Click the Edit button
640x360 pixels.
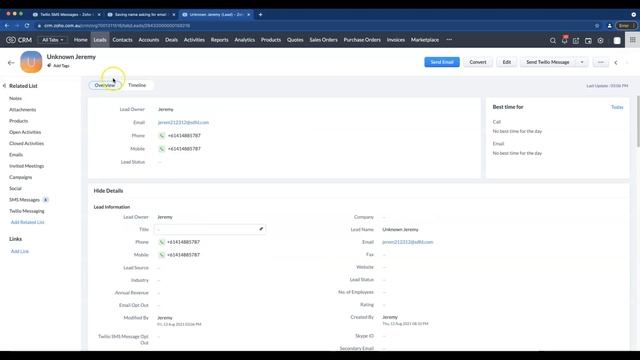pyautogui.click(x=507, y=62)
